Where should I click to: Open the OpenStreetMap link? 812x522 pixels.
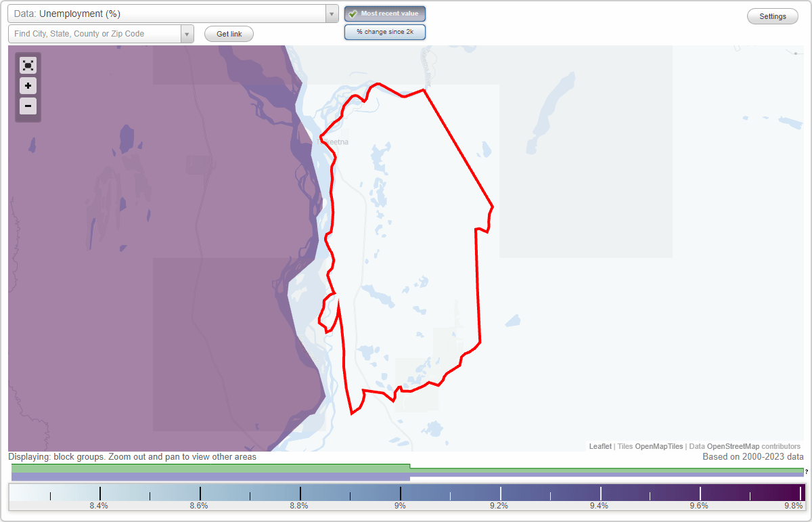coord(733,446)
